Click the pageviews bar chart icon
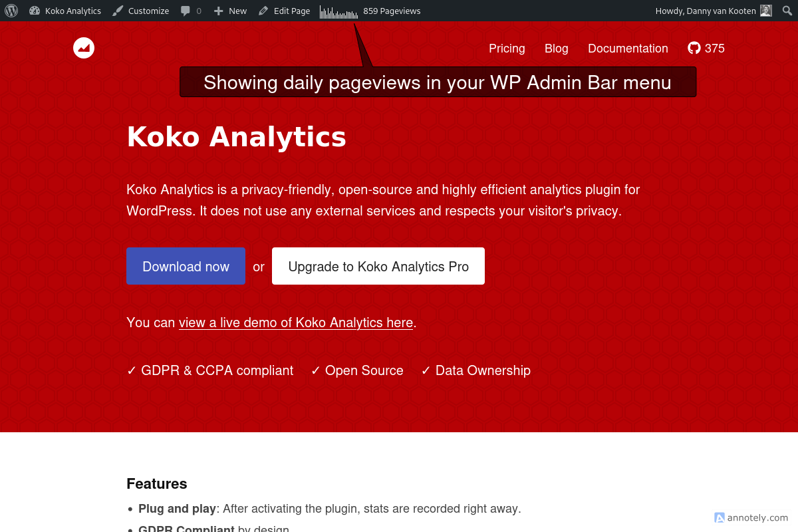This screenshot has height=532, width=798. tap(338, 11)
